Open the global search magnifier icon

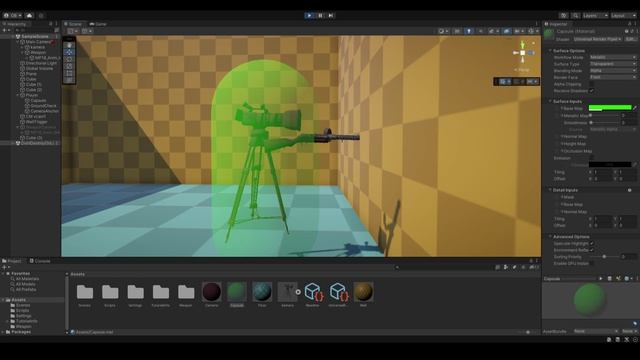(x=576, y=16)
